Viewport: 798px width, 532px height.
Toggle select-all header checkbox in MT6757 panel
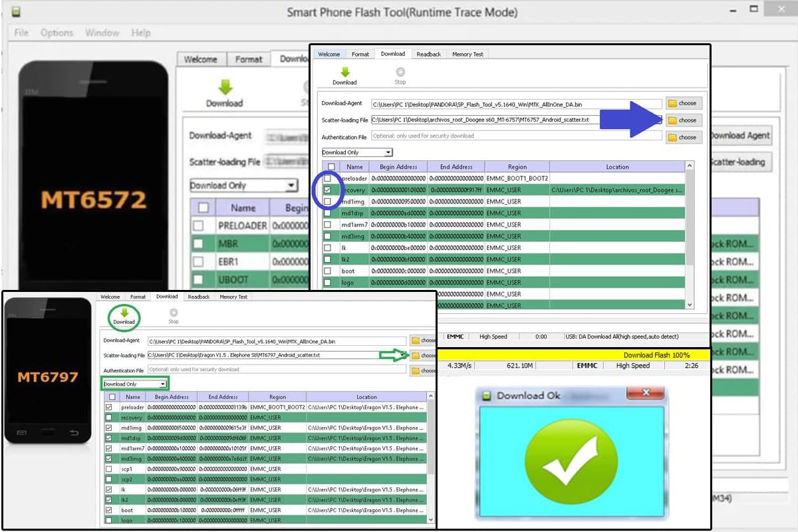331,167
